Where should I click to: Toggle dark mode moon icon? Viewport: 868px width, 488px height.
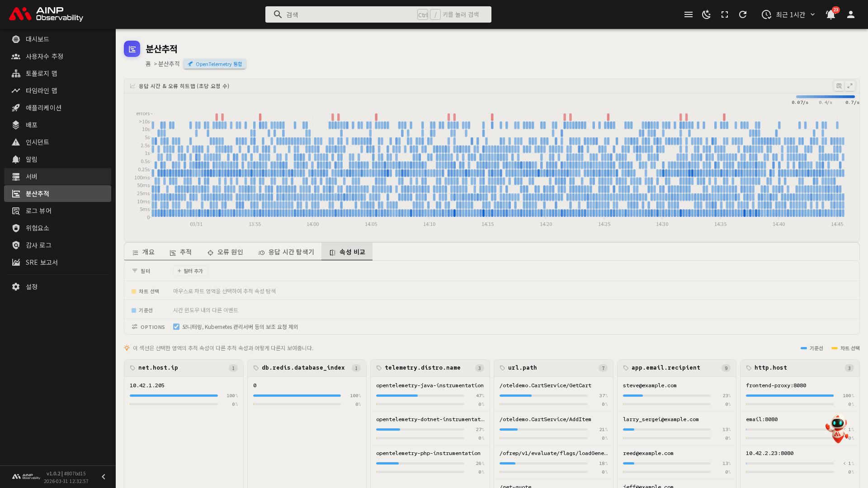pos(706,14)
